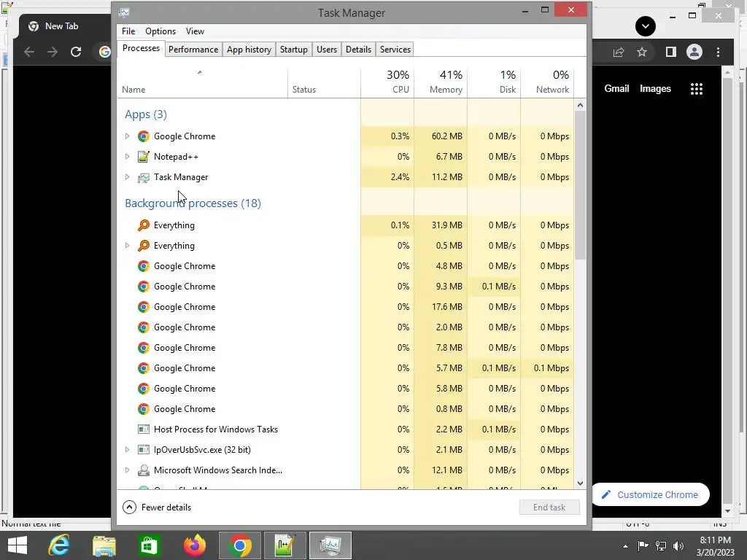Select Chrome process using 17.6 MB
Image resolution: width=747 pixels, height=560 pixels.
(x=345, y=307)
